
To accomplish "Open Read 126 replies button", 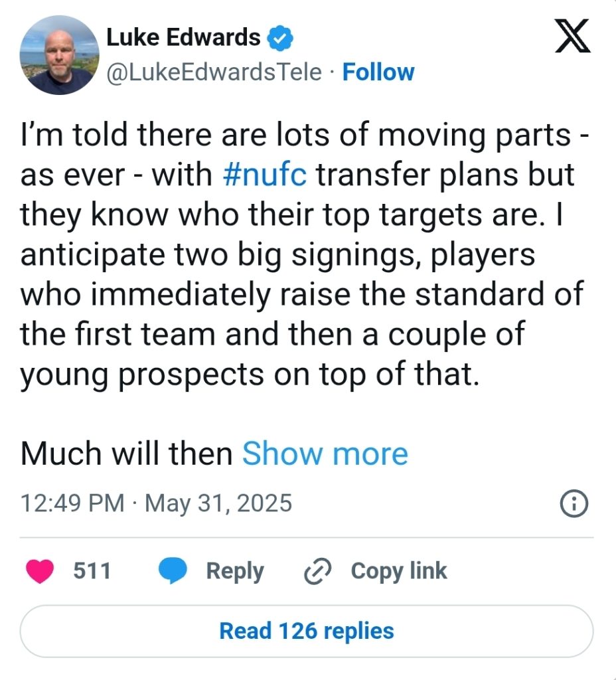I will pos(307,631).
